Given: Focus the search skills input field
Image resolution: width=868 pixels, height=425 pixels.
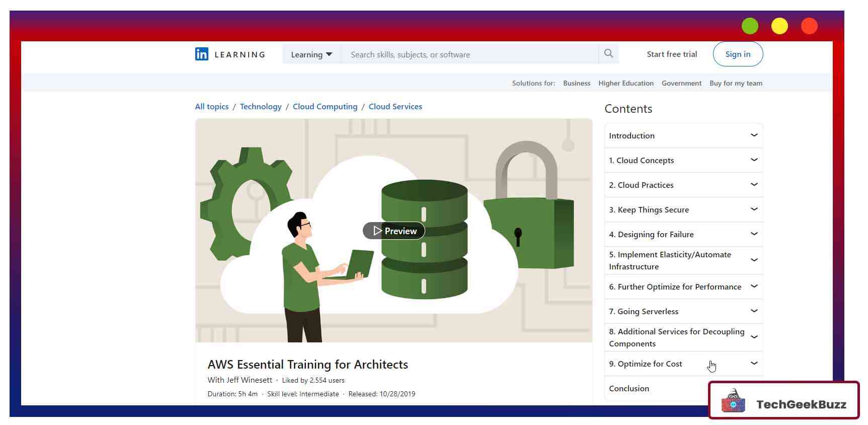Looking at the screenshot, I should click(468, 54).
